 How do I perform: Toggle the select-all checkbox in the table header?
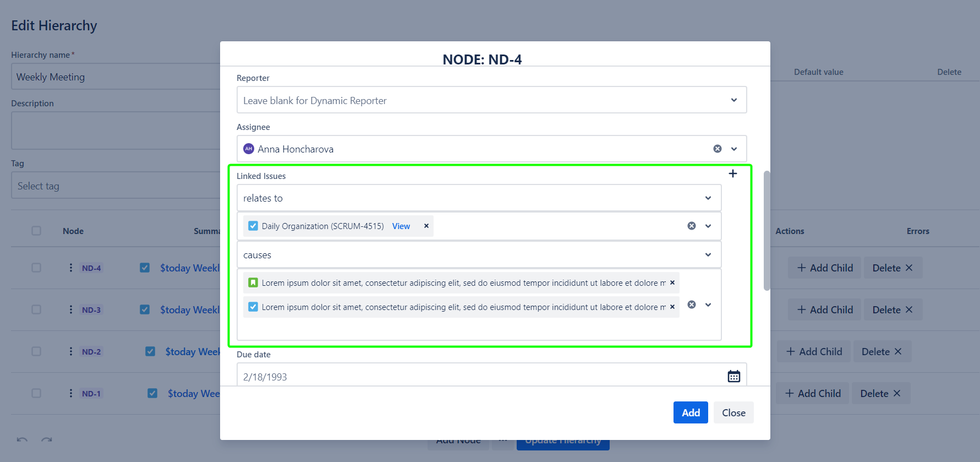click(36, 231)
